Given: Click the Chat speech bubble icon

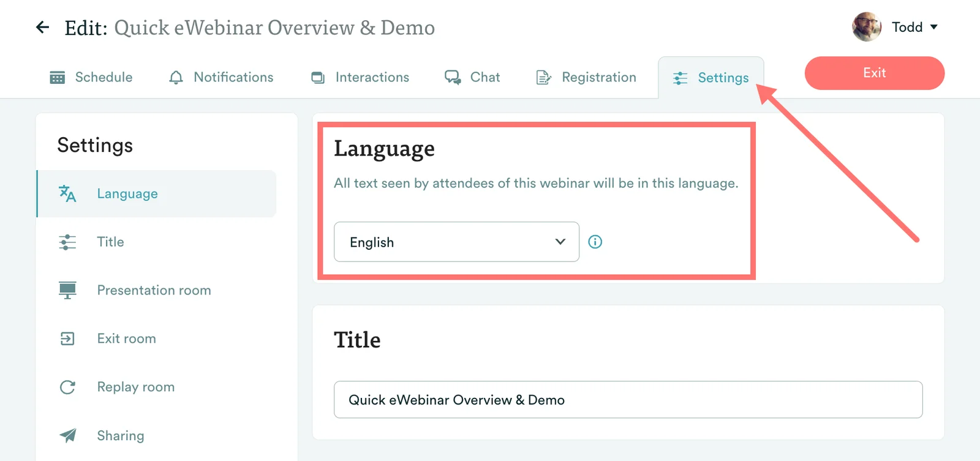Looking at the screenshot, I should tap(453, 78).
